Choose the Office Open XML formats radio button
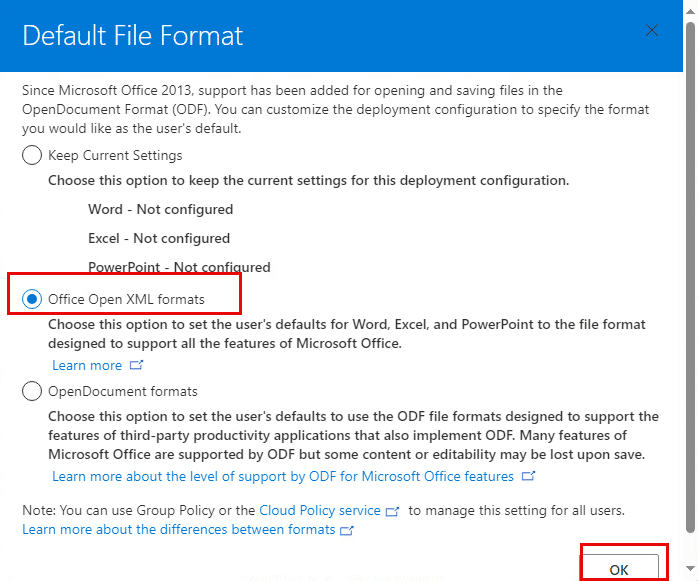 [x=32, y=299]
